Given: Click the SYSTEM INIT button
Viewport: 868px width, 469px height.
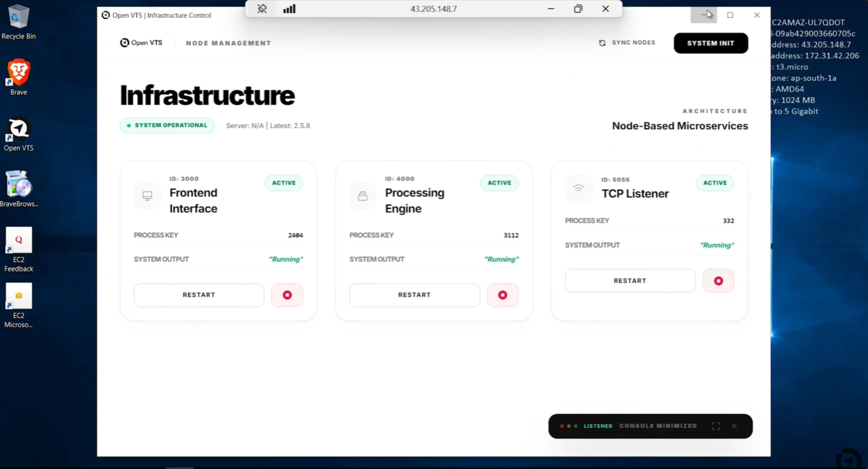Looking at the screenshot, I should (711, 43).
